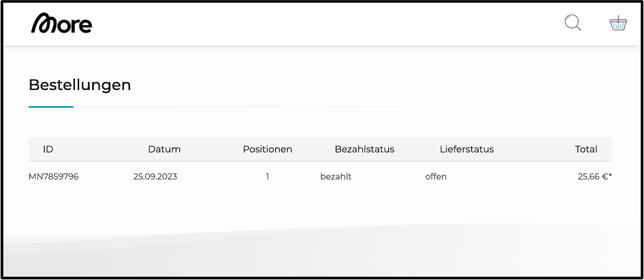Select the Datum column header
This screenshot has width=644, height=280.
click(164, 149)
